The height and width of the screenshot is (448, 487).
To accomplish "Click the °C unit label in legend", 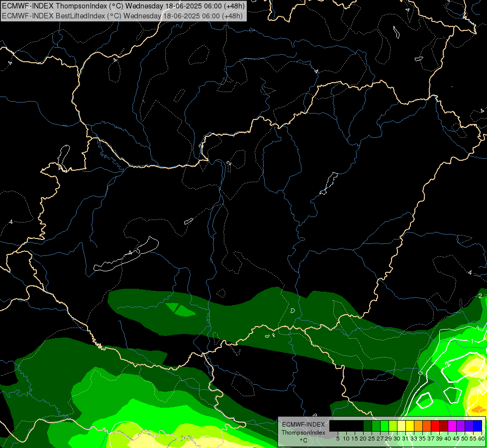I will click(x=303, y=441).
